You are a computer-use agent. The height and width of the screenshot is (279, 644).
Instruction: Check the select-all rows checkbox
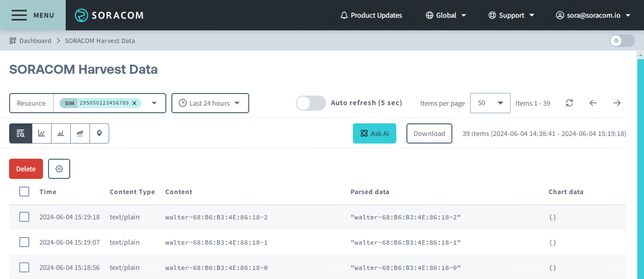24,192
